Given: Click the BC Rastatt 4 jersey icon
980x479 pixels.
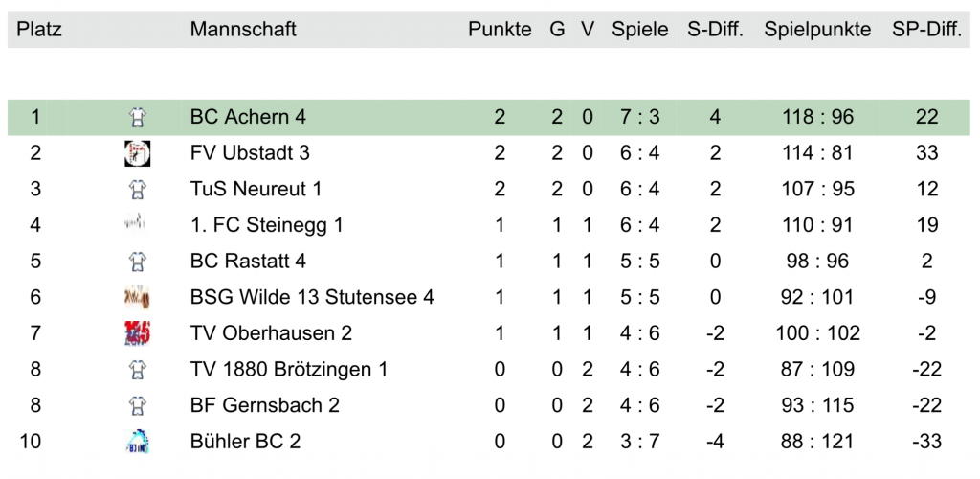Looking at the screenshot, I should click(x=138, y=261).
